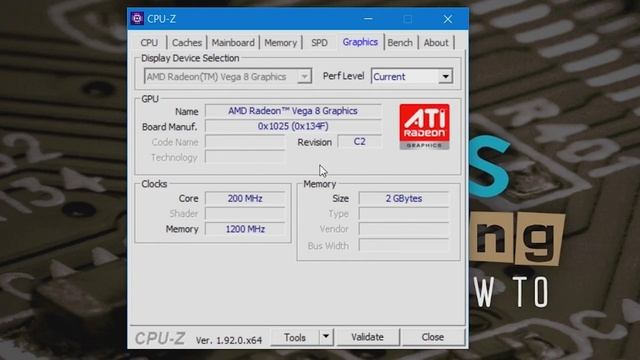Go to the Memory tab
This screenshot has width=640, height=360.
click(x=280, y=42)
